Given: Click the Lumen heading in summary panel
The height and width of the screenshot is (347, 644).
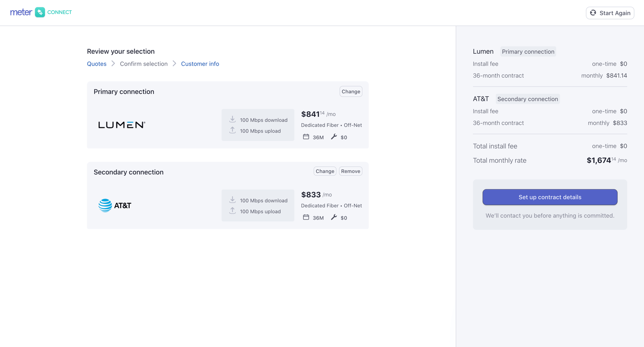Looking at the screenshot, I should [483, 52].
